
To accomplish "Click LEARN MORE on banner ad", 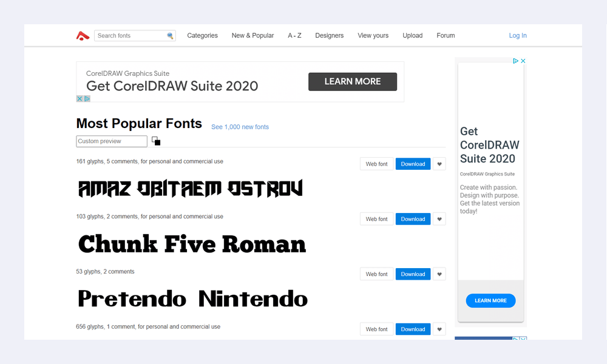I will point(353,82).
